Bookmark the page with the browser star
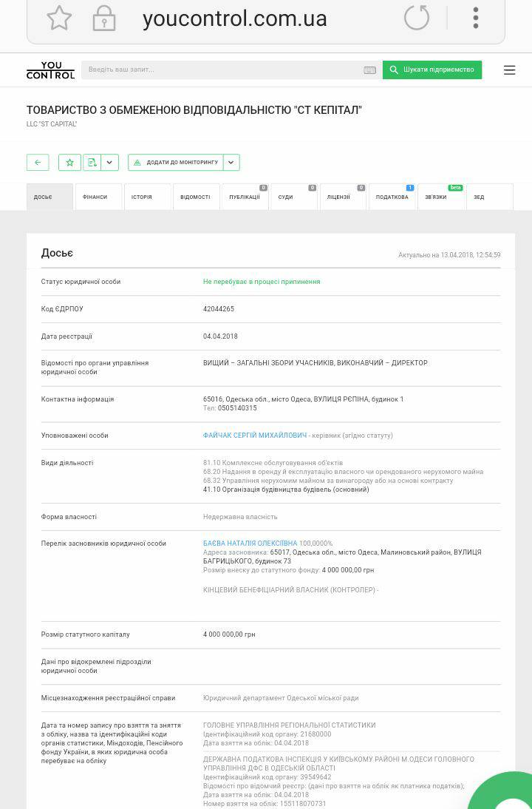 59,18
